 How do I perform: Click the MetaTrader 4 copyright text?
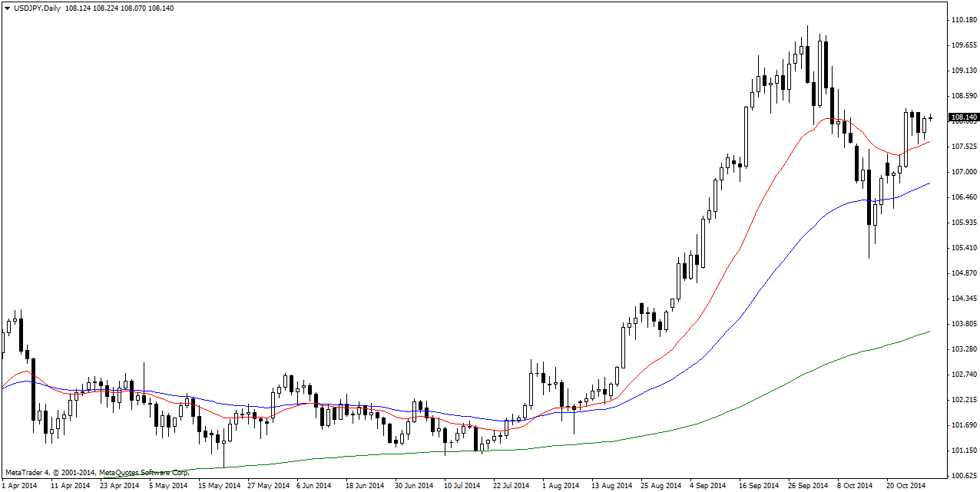click(x=97, y=472)
